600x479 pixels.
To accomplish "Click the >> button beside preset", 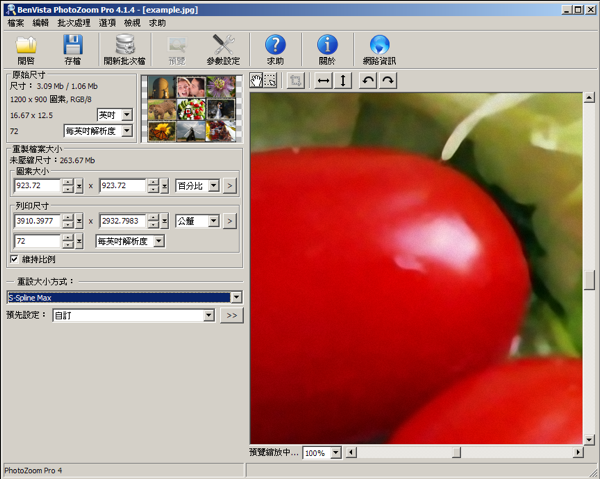I will 232,315.
